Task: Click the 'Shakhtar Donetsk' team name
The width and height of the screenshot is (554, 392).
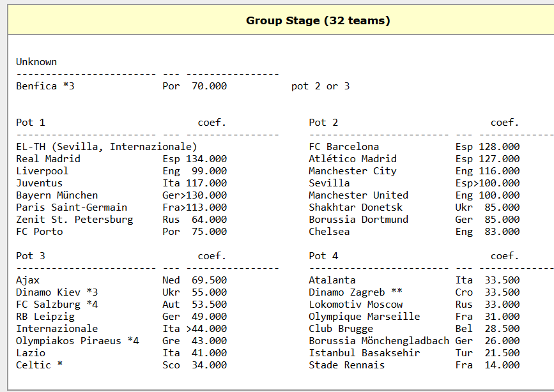Action: coord(356,207)
